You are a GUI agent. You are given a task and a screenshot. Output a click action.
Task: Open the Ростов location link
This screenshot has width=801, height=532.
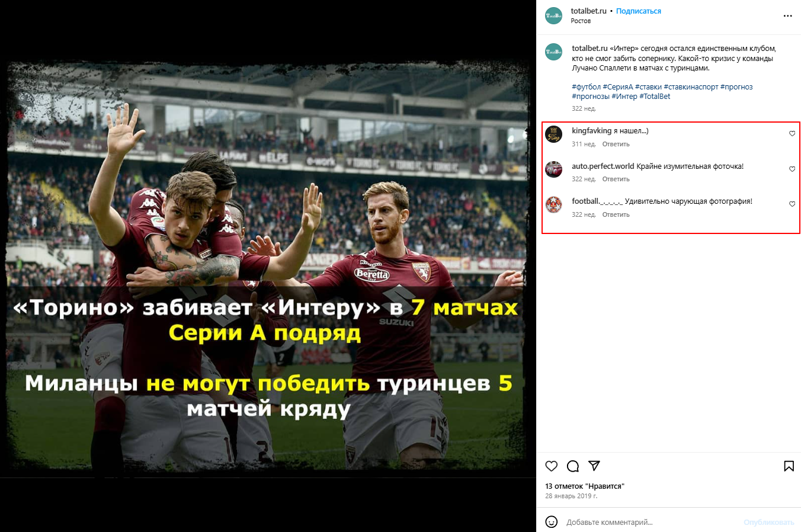tap(581, 21)
